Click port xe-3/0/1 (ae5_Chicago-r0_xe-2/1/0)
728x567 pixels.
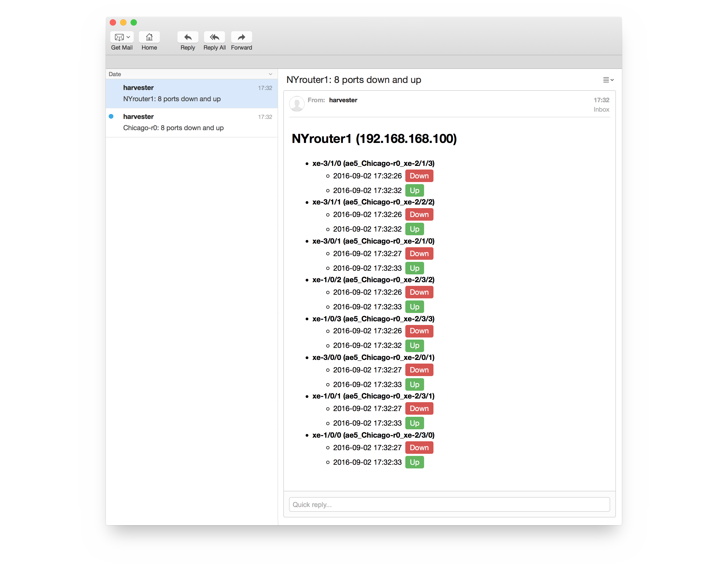click(373, 241)
